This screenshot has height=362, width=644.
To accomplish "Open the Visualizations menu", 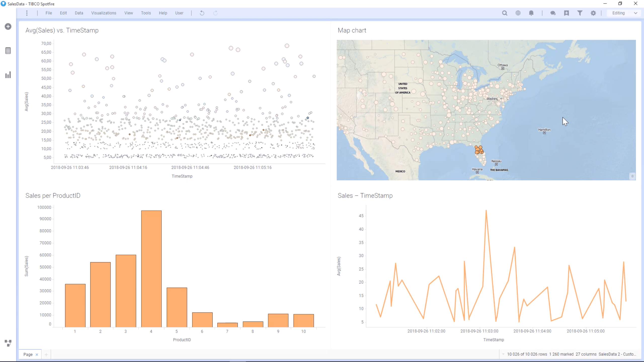I will pos(104,13).
